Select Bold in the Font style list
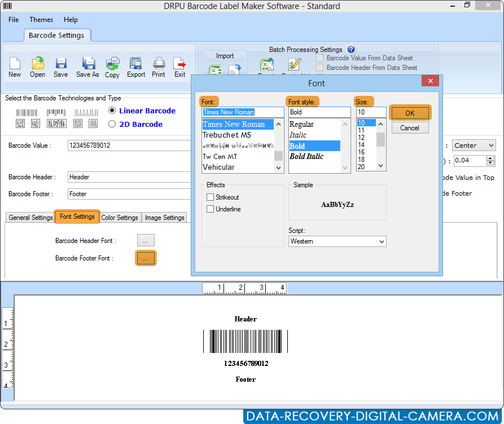The image size is (504, 424). click(x=314, y=145)
